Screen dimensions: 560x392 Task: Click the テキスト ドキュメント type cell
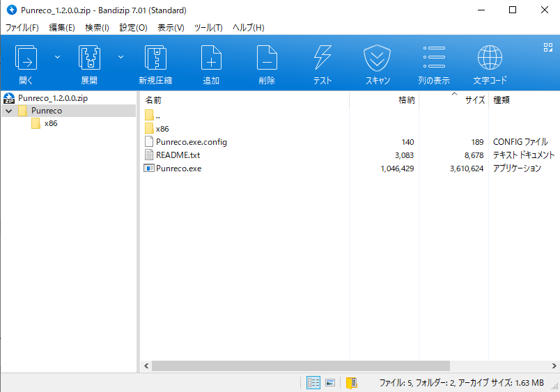coord(524,155)
